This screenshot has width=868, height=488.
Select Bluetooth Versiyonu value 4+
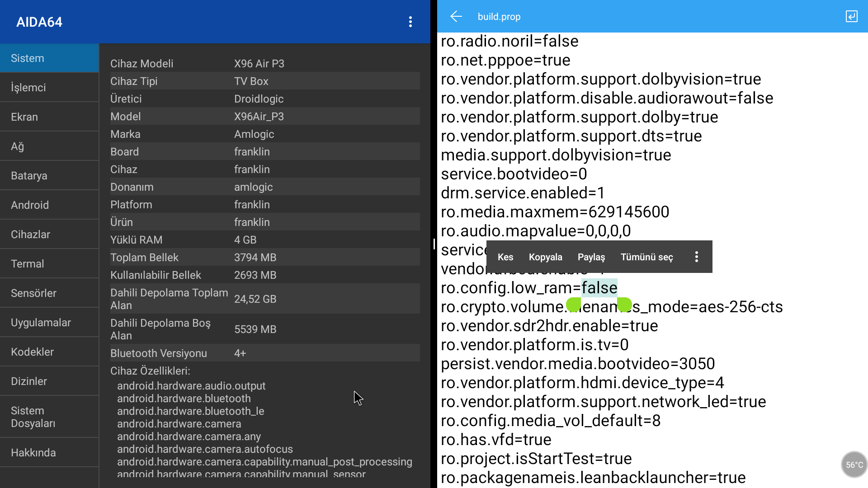[240, 353]
